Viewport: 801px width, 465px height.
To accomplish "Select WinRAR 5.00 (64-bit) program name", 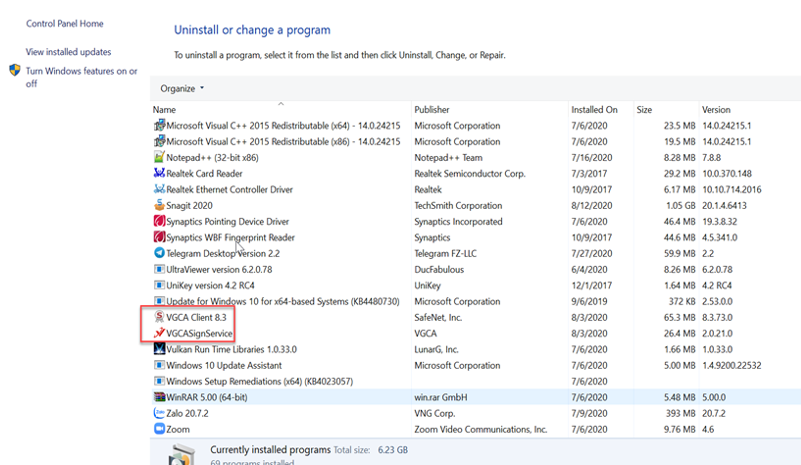I will pos(206,397).
